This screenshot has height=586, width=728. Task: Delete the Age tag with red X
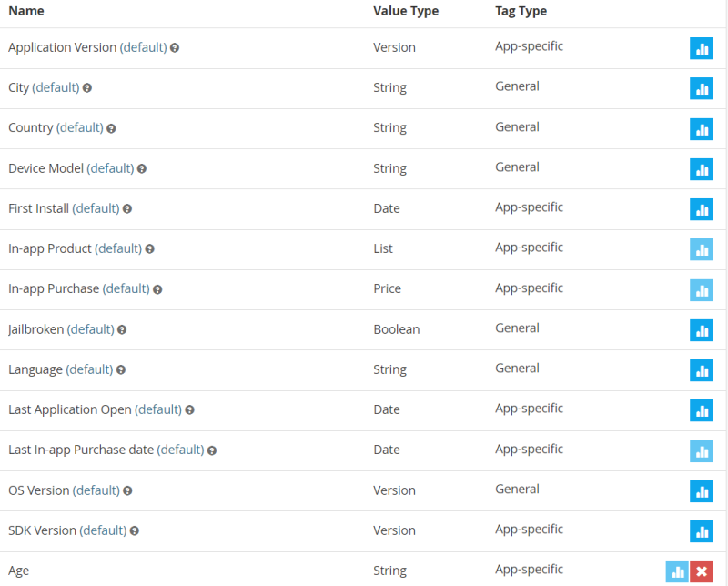click(701, 571)
